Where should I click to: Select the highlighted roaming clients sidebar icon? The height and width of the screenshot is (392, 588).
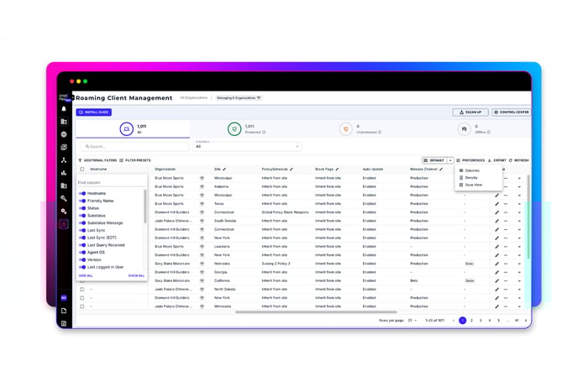(x=64, y=224)
